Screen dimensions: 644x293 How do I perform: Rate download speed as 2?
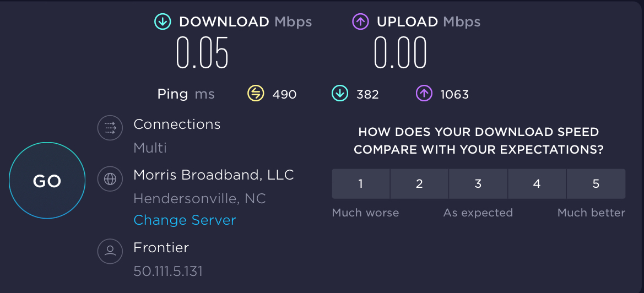tap(419, 184)
